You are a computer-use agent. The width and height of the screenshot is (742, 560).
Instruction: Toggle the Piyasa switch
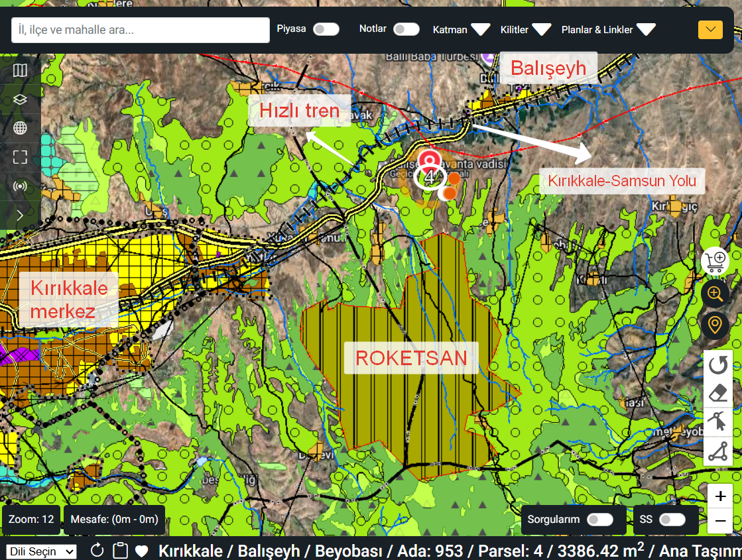point(326,29)
